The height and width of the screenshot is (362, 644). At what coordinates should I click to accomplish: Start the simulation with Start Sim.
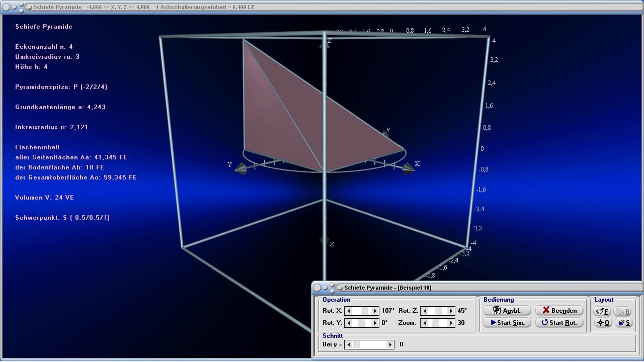pos(507,323)
